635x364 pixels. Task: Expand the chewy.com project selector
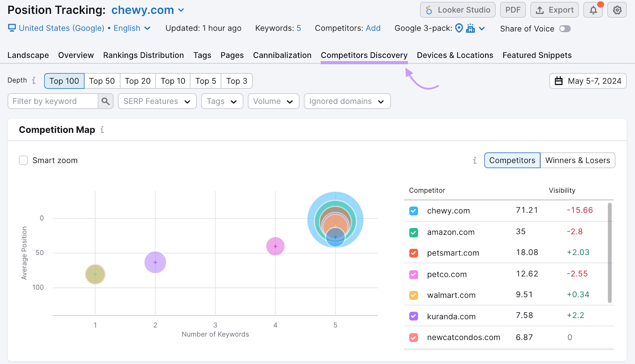(181, 10)
